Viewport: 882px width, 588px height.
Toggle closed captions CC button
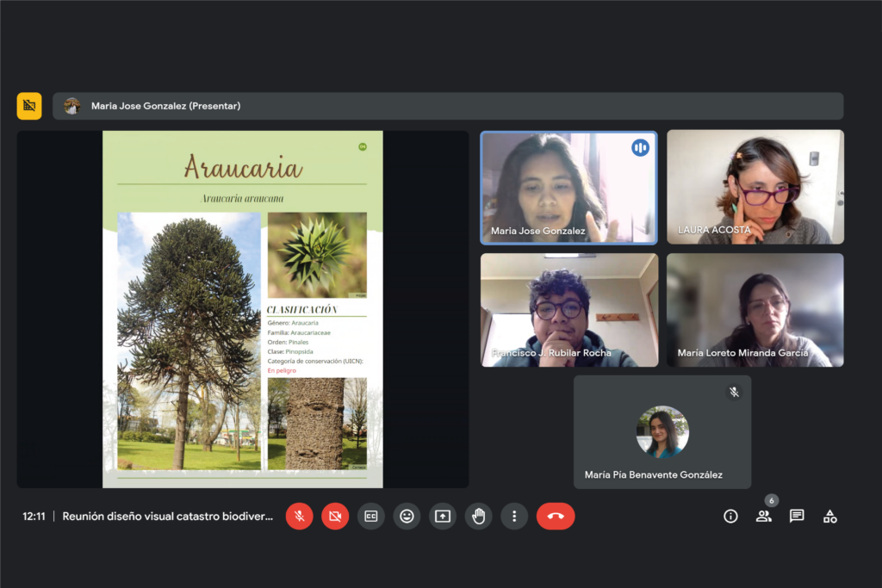coord(371,517)
